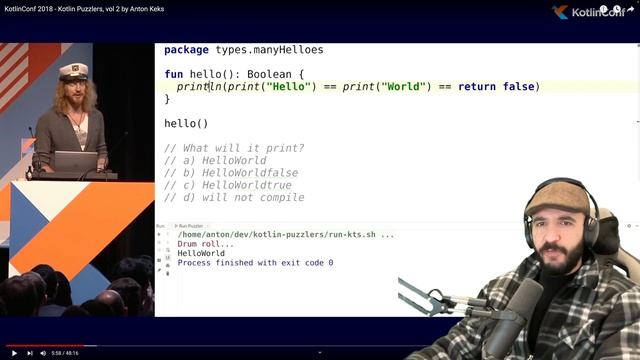Screen dimensions: 640x360
Task: Click the Watch Later clock icon
Action: 617,9
